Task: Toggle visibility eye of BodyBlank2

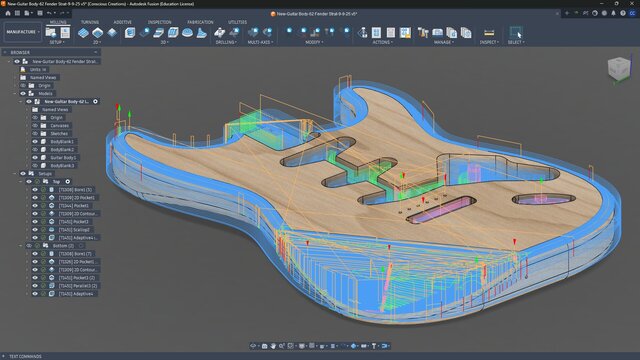Action: [x=35, y=150]
